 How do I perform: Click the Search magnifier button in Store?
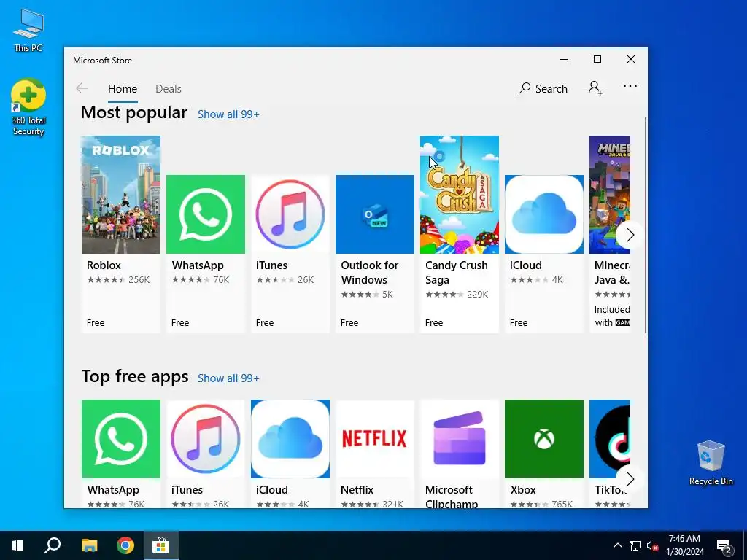[543, 88]
